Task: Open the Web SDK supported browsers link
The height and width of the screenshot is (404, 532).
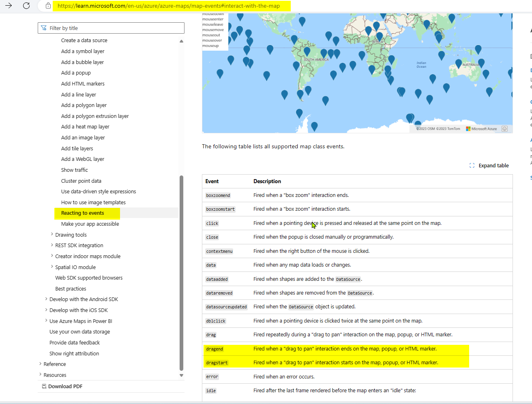Action: [x=90, y=278]
